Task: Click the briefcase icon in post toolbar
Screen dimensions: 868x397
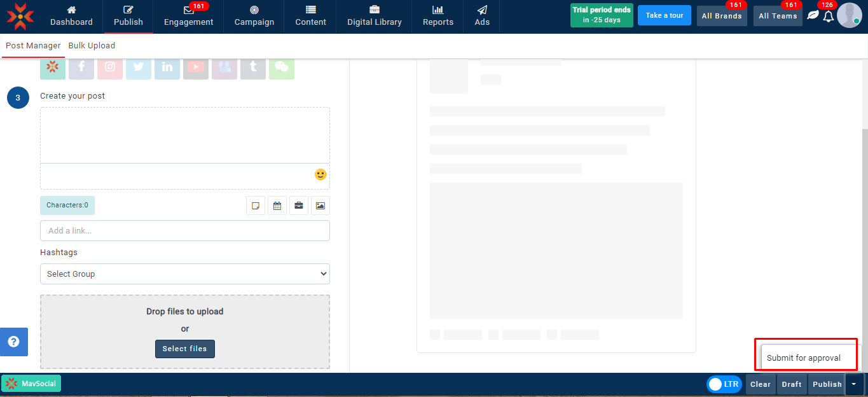Action: pos(299,205)
